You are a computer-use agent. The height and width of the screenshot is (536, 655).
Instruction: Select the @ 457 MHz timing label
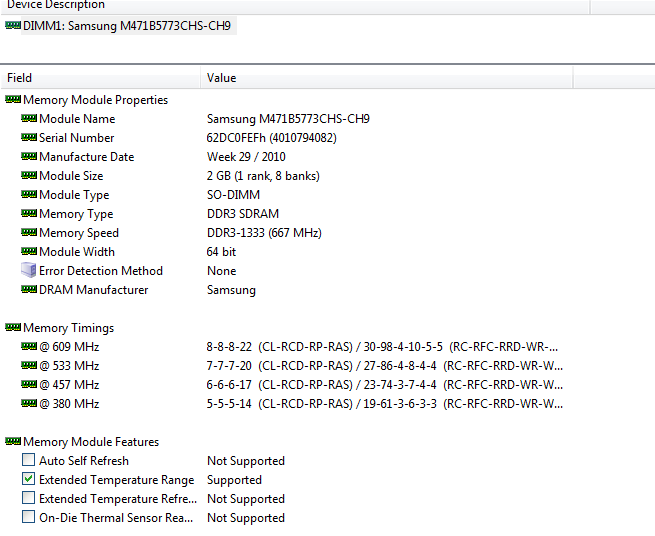pos(69,385)
